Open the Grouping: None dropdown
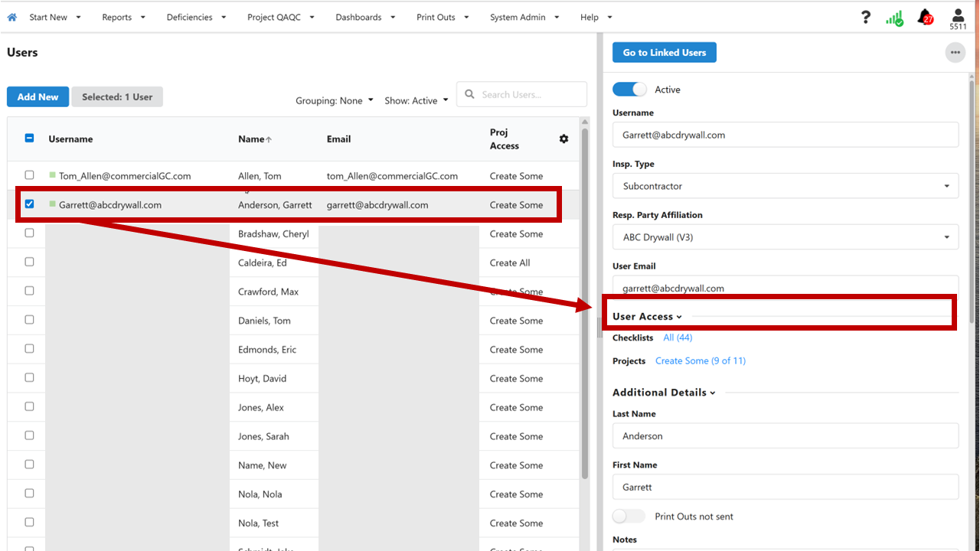The height and width of the screenshot is (551, 980). (335, 100)
